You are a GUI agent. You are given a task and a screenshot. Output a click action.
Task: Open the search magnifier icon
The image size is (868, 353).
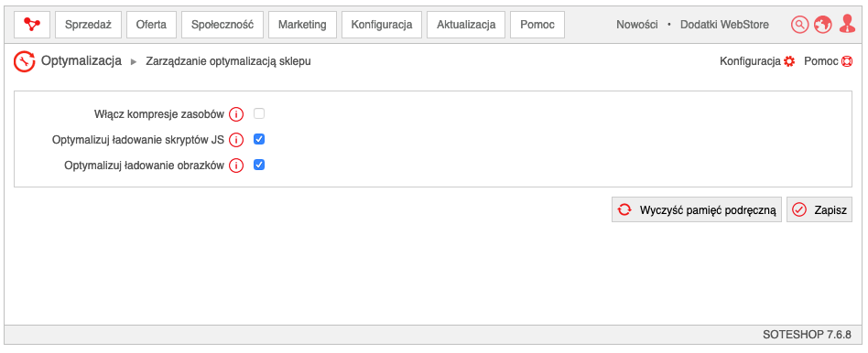(x=799, y=25)
